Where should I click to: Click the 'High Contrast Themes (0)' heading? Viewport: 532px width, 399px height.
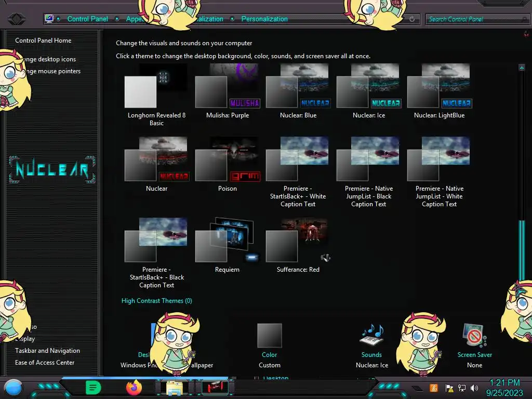point(156,301)
